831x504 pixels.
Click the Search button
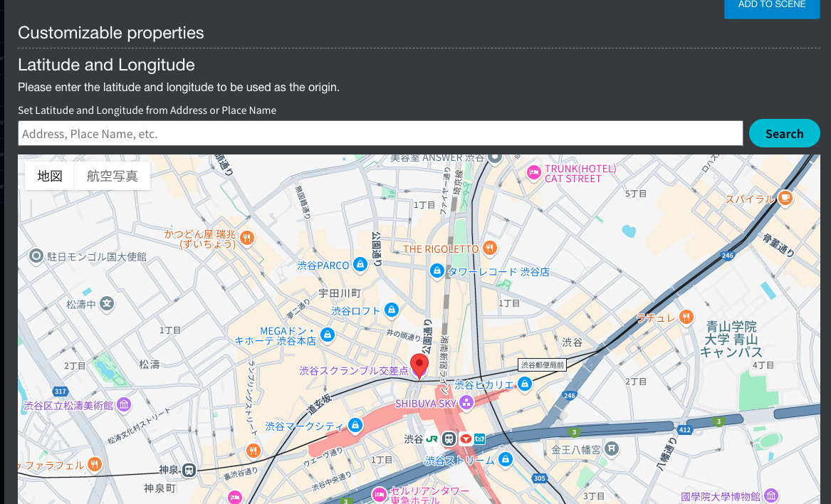click(785, 134)
